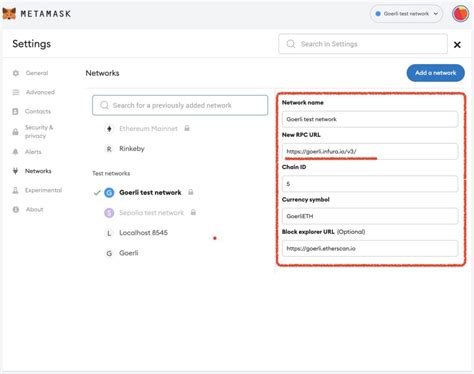The height and width of the screenshot is (374, 474).
Task: Click the blue Goerli G icon
Action: (x=109, y=193)
